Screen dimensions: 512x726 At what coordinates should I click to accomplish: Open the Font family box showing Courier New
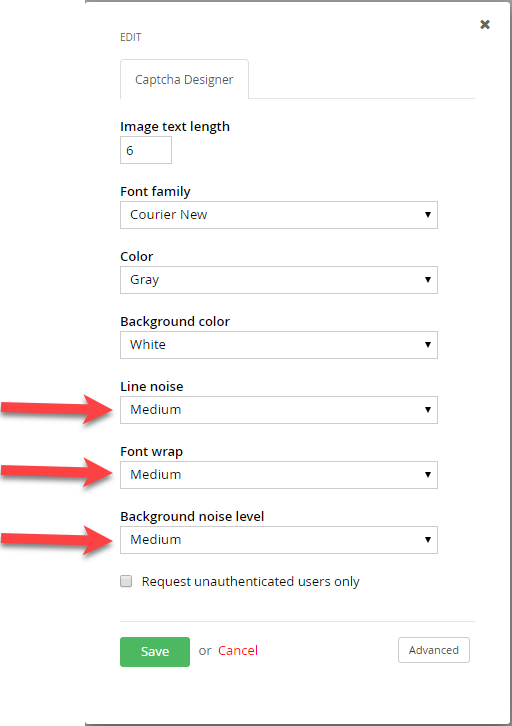click(x=279, y=215)
